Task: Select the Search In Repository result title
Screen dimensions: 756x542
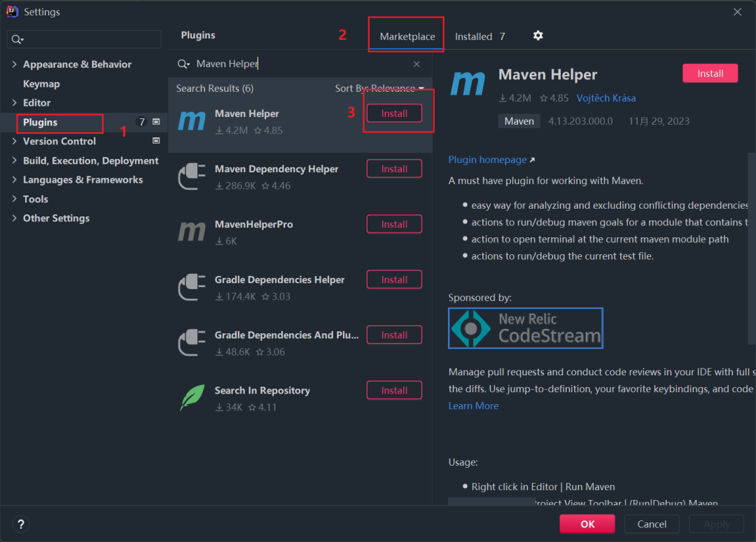Action: 262,391
